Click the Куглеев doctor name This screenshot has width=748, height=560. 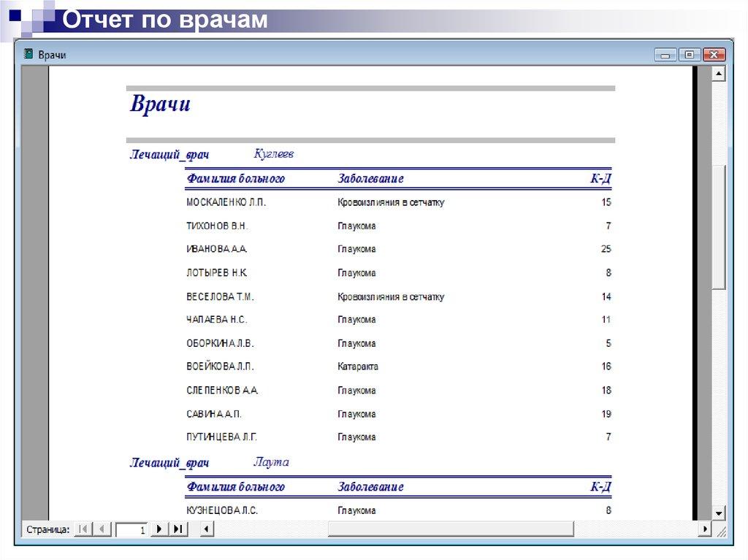273,154
